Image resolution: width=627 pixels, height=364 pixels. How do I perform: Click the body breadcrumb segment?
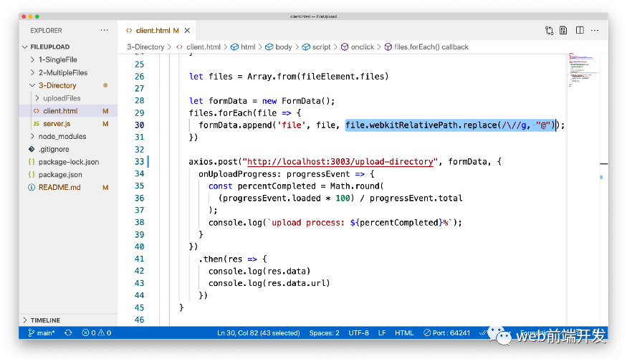(x=284, y=47)
